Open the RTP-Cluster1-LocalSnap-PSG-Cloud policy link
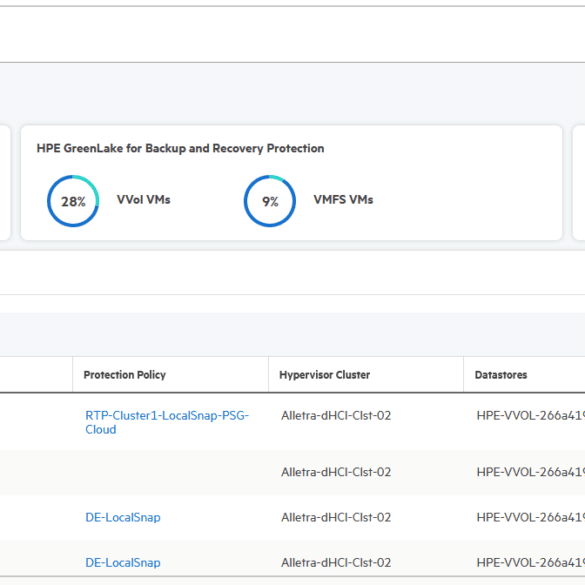 click(x=167, y=422)
